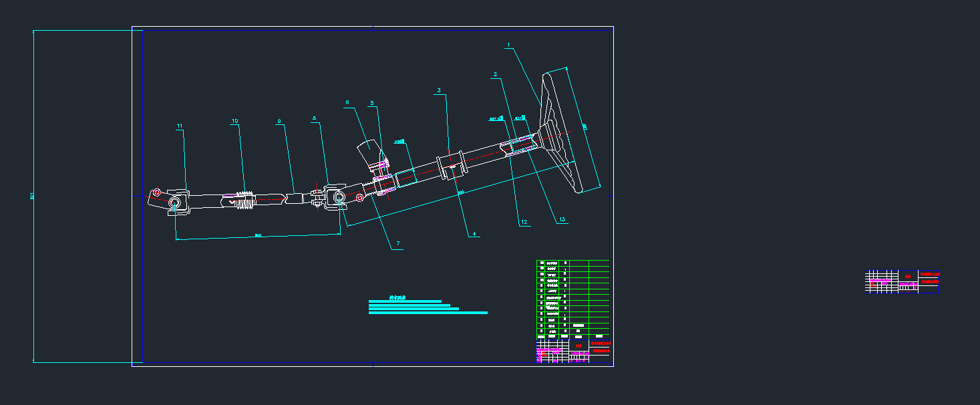Select part callout number 3

pos(439,90)
